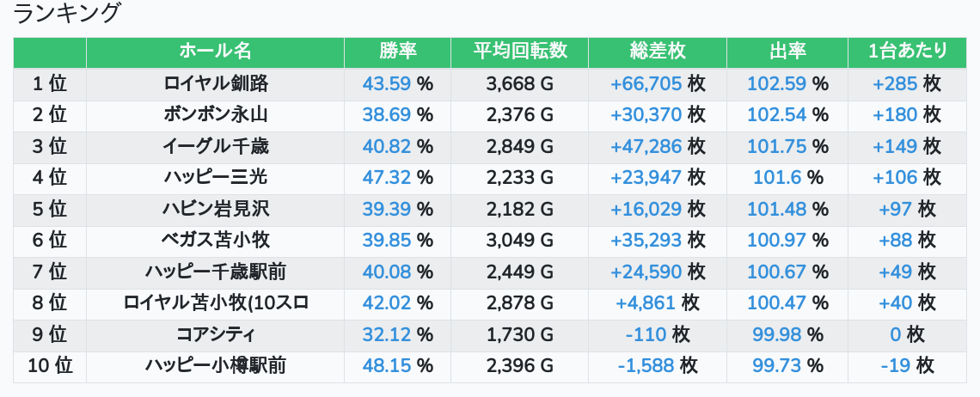Click the 43.59 win rate value

(x=387, y=83)
